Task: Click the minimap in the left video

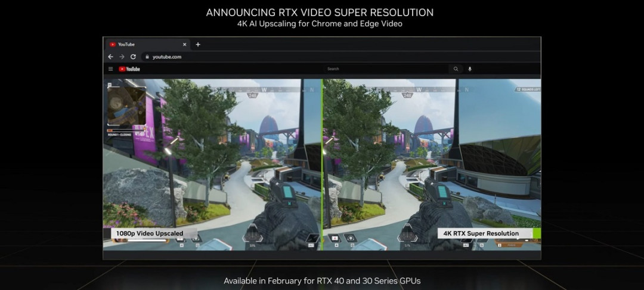Action: click(x=126, y=106)
